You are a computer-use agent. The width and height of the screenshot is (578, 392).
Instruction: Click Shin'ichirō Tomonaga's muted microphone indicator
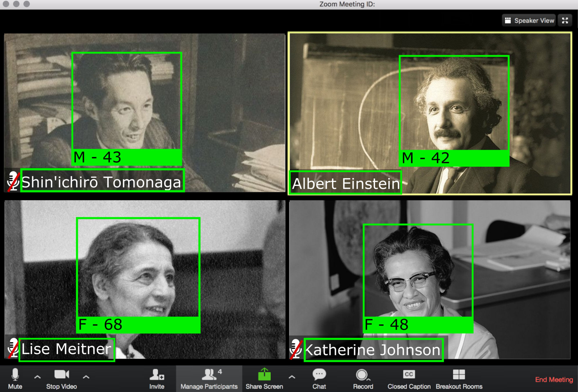pyautogui.click(x=13, y=181)
